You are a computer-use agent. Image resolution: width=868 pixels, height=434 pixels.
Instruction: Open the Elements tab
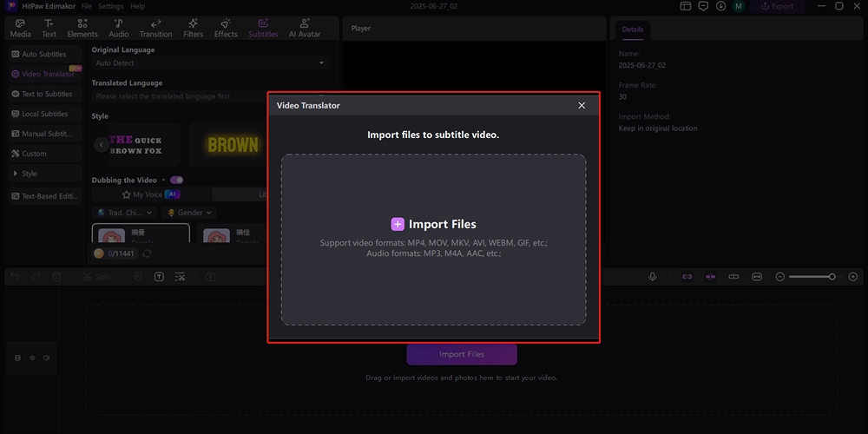tap(82, 29)
